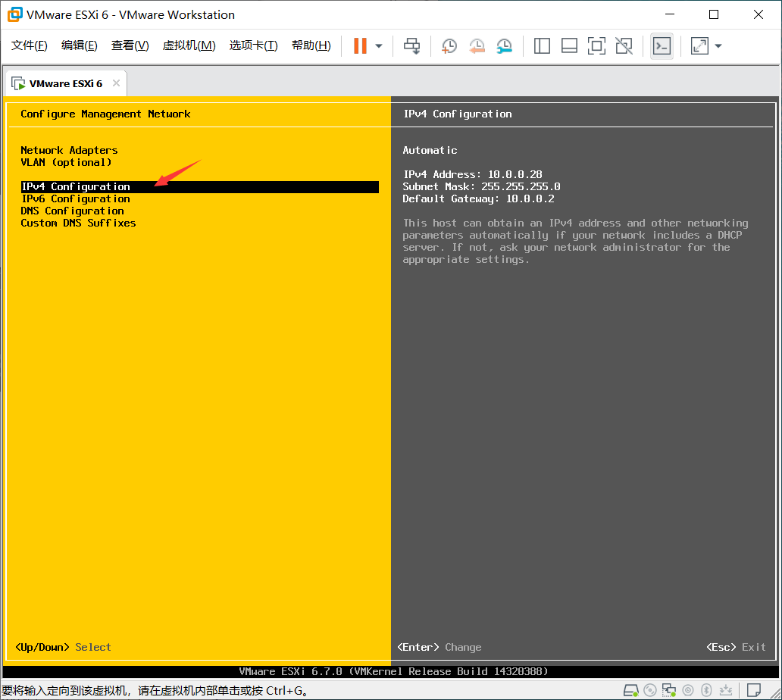Open the 文件(F) menu
Image resolution: width=782 pixels, height=700 pixels.
click(x=30, y=45)
